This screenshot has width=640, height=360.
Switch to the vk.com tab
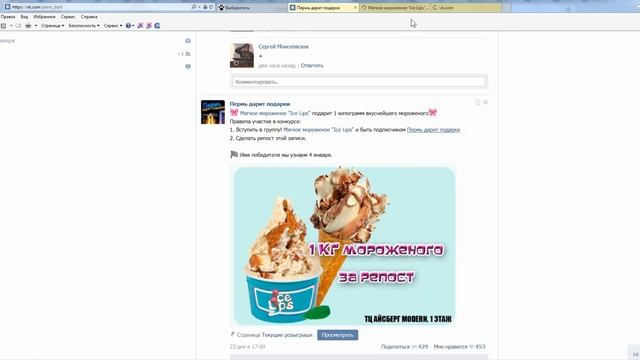click(466, 7)
